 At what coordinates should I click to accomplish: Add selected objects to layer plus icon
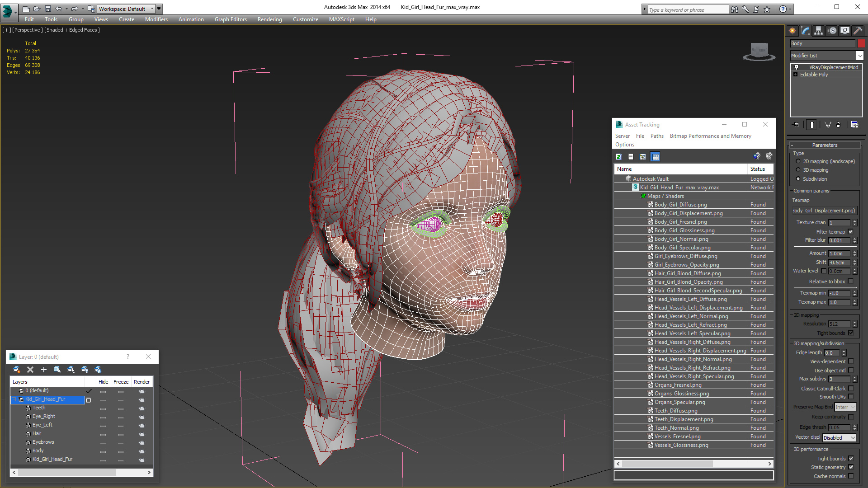[x=44, y=370]
